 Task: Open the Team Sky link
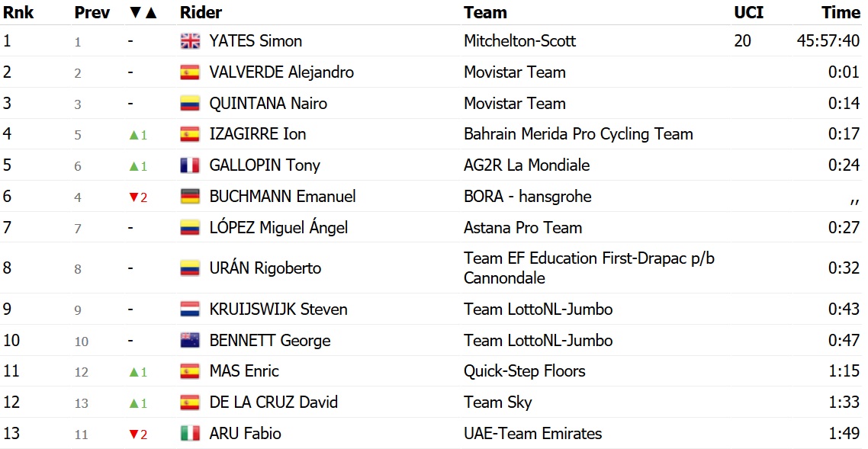click(497, 402)
